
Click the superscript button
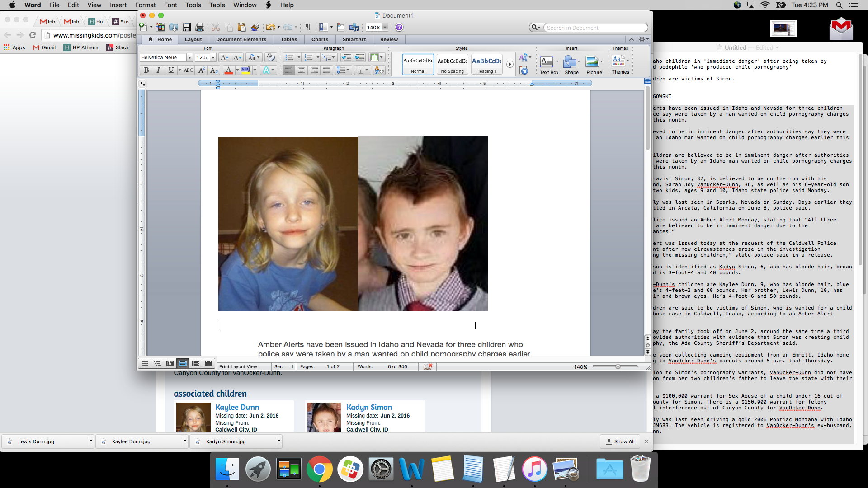(x=202, y=70)
